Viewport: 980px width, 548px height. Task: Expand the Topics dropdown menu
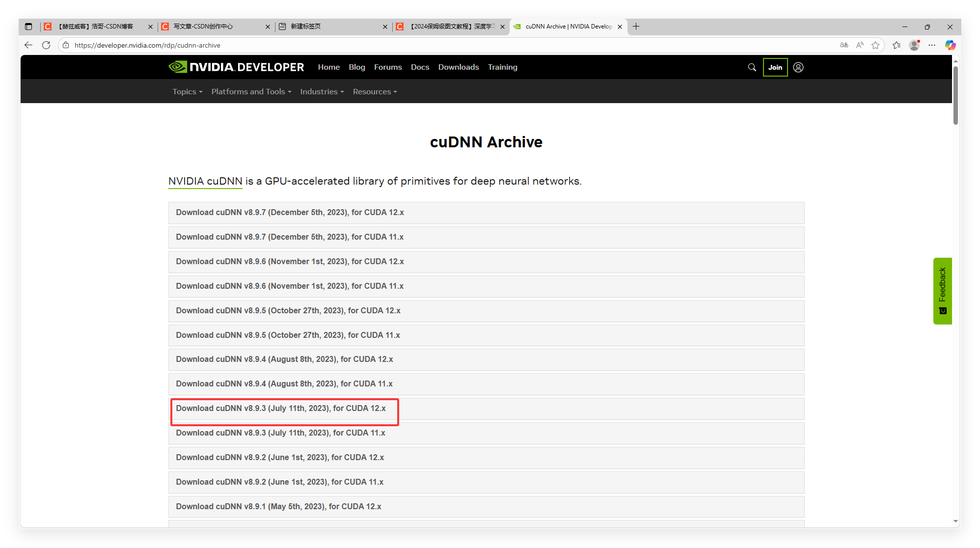tap(187, 92)
